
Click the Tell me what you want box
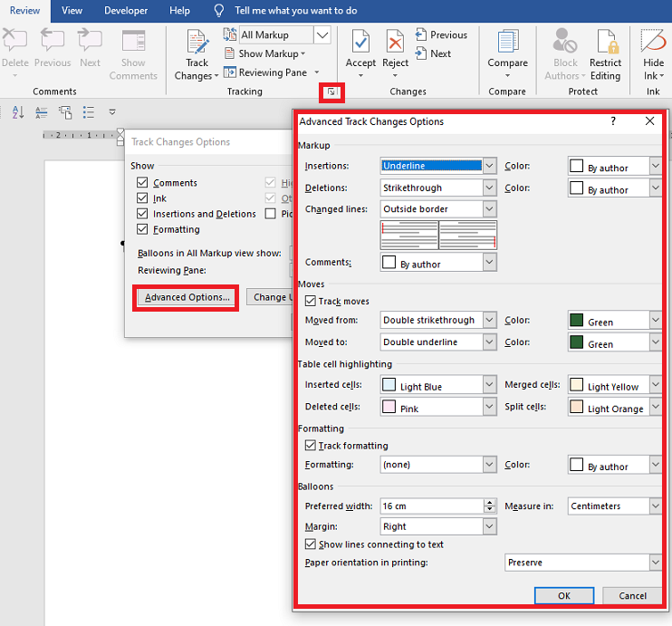click(296, 10)
